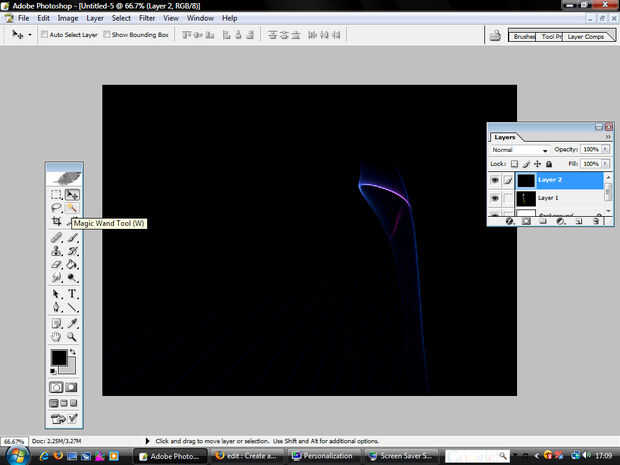Select the Dodge tool
Viewport: 620px width, 465px height.
coord(72,278)
